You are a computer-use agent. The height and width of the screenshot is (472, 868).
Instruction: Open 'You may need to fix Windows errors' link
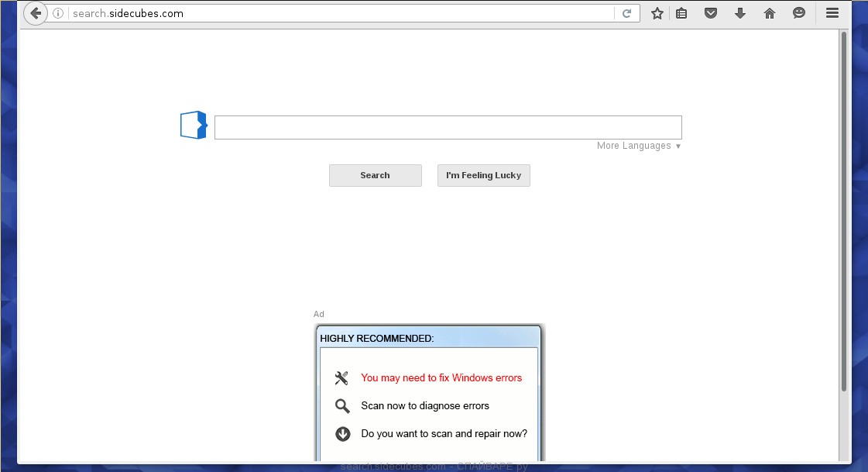point(441,377)
